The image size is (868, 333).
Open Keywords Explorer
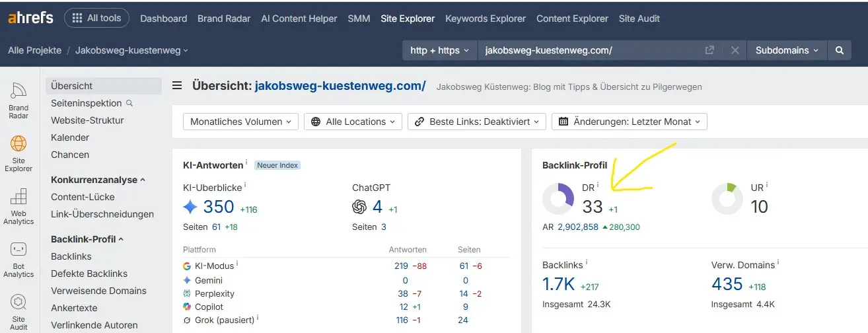point(486,18)
